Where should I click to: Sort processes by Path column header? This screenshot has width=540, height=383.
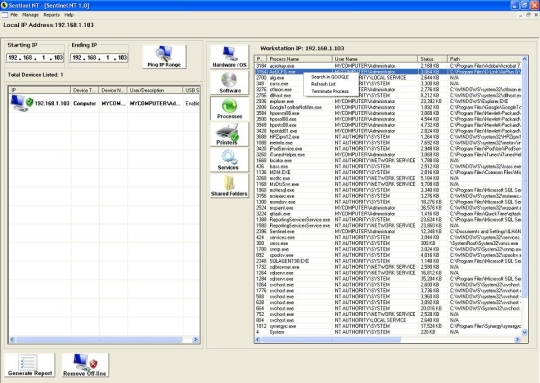coord(485,59)
